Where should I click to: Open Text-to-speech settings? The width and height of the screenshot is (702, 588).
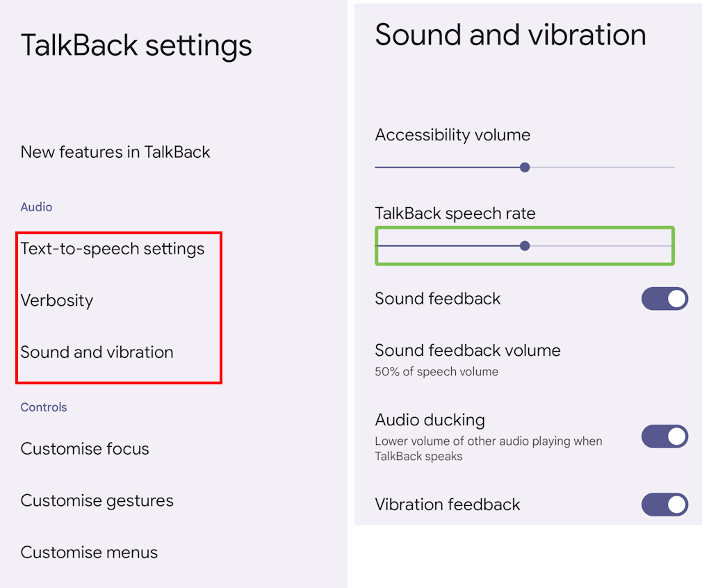(113, 249)
